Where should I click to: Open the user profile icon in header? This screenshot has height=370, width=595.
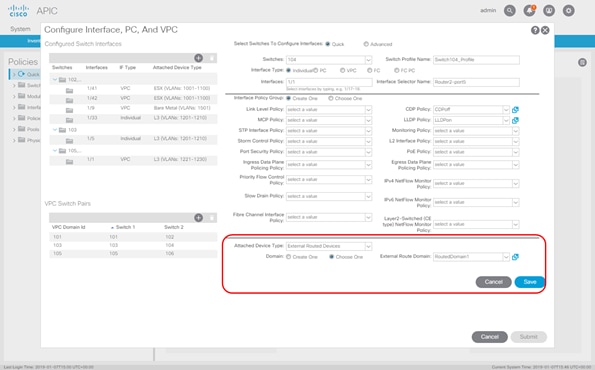click(549, 11)
